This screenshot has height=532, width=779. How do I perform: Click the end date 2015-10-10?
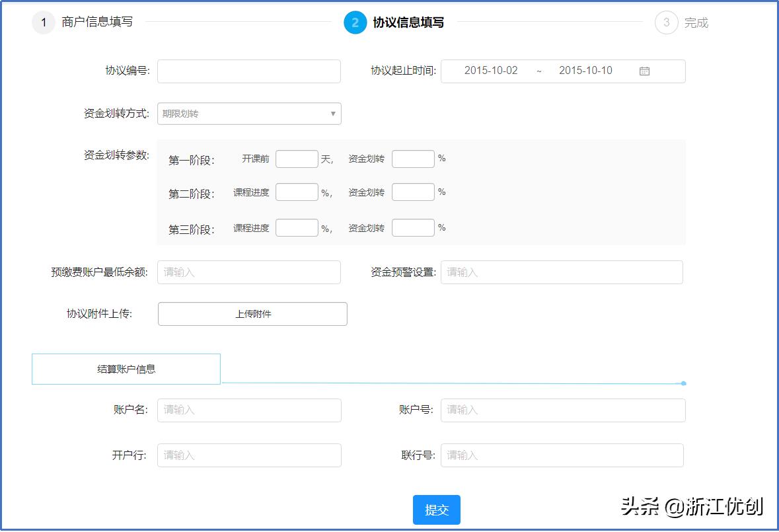click(586, 71)
